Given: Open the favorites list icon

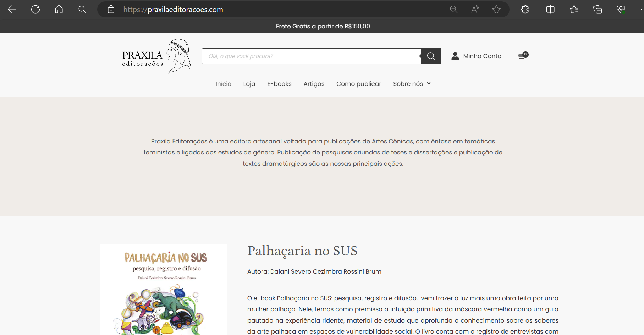Looking at the screenshot, I should [x=574, y=10].
